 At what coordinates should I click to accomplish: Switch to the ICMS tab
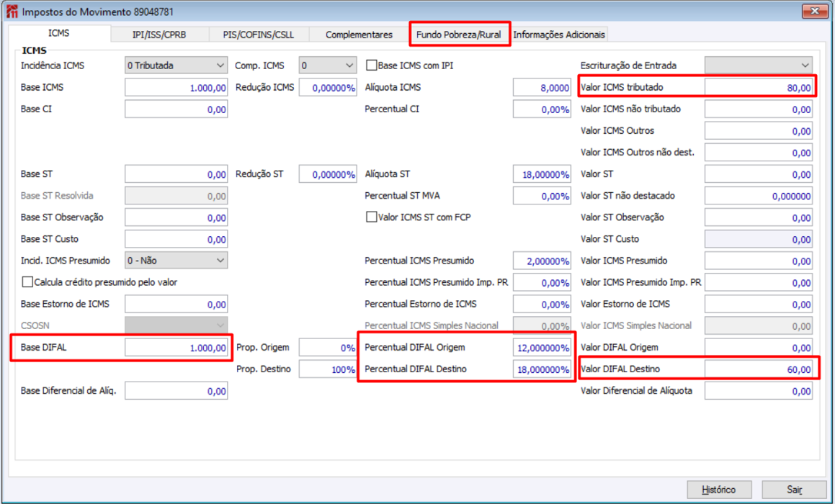[x=58, y=33]
